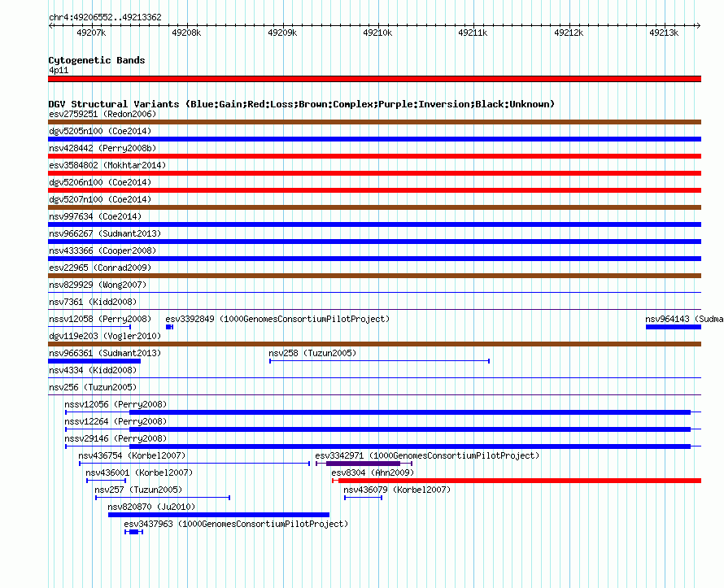
Task: Click the nsv436754 thin span line
Action: click(x=194, y=464)
